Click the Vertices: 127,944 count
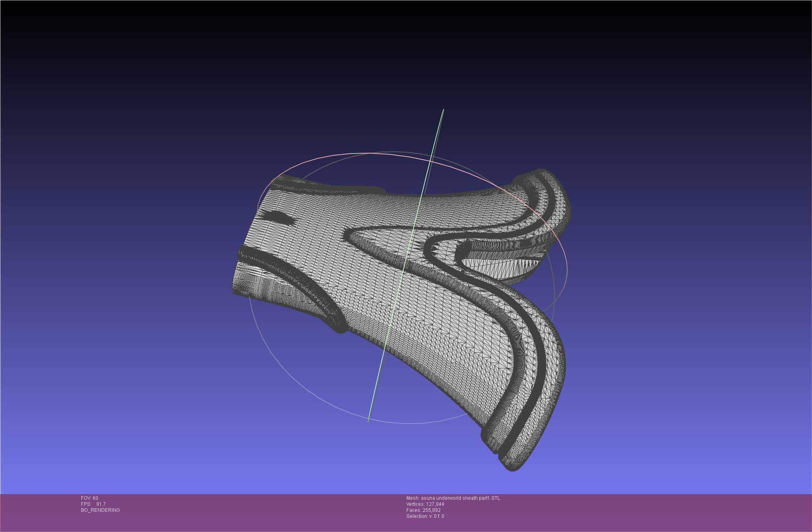 425,504
